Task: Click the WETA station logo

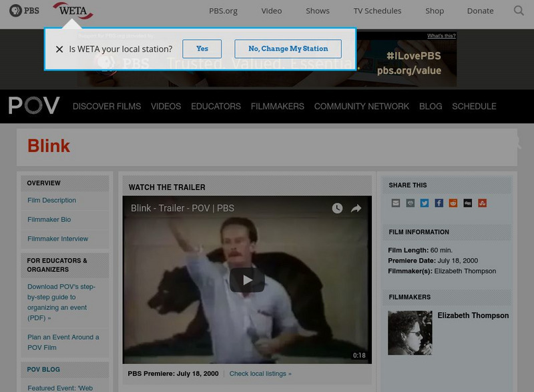Action: (x=73, y=11)
